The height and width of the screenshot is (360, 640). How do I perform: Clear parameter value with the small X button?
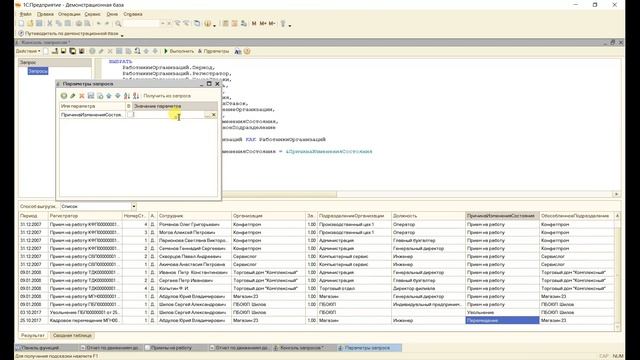pyautogui.click(x=213, y=115)
